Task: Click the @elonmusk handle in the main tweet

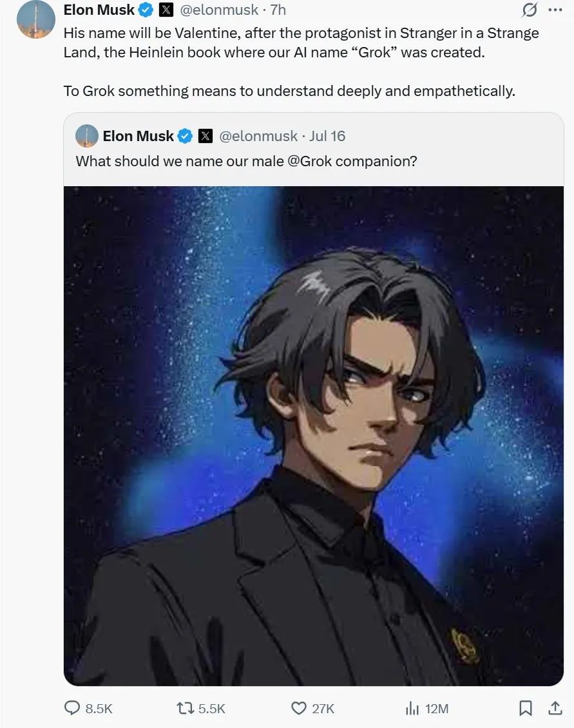Action: [219, 10]
